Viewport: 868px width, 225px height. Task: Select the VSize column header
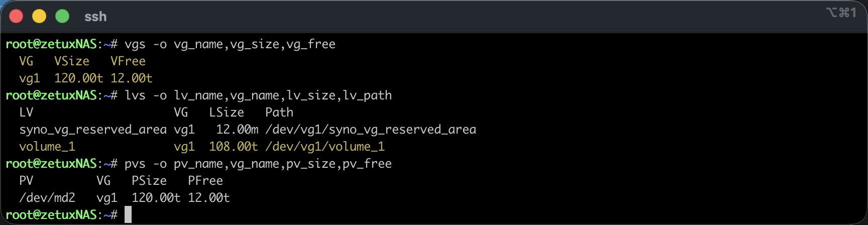click(72, 61)
